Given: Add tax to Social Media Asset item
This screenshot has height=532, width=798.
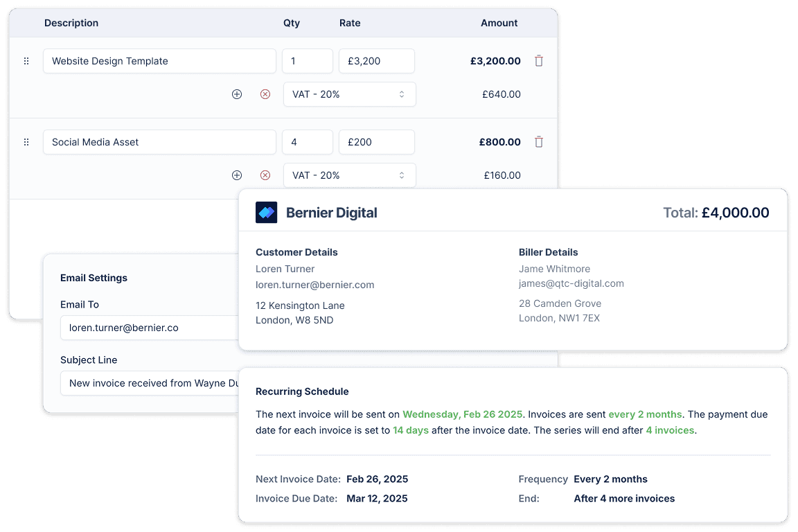Looking at the screenshot, I should tap(237, 175).
